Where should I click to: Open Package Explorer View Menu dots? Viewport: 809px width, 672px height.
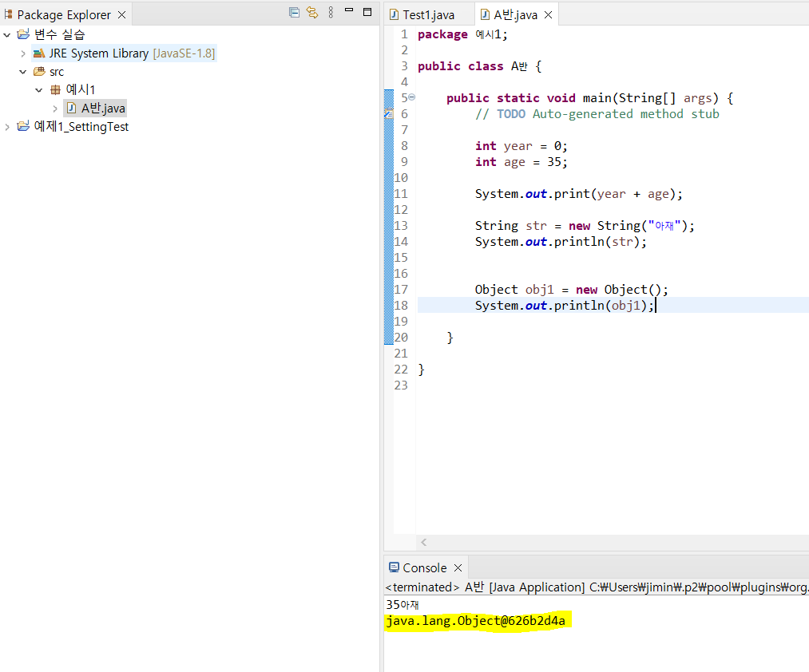pos(331,13)
